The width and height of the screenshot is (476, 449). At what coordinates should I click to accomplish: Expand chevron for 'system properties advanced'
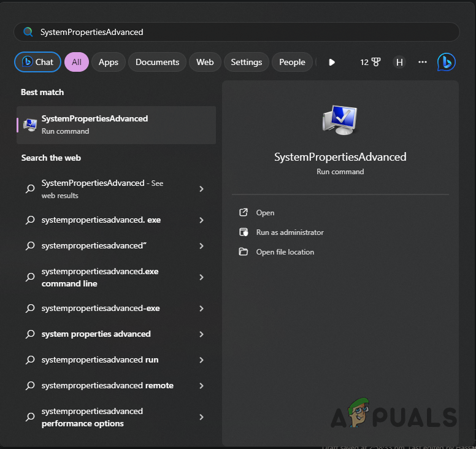201,334
